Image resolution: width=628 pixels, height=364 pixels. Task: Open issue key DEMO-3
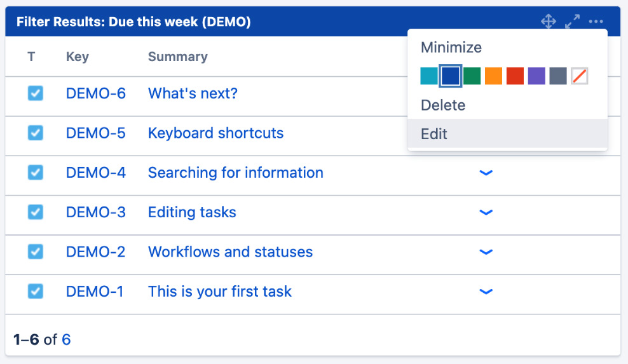click(96, 212)
